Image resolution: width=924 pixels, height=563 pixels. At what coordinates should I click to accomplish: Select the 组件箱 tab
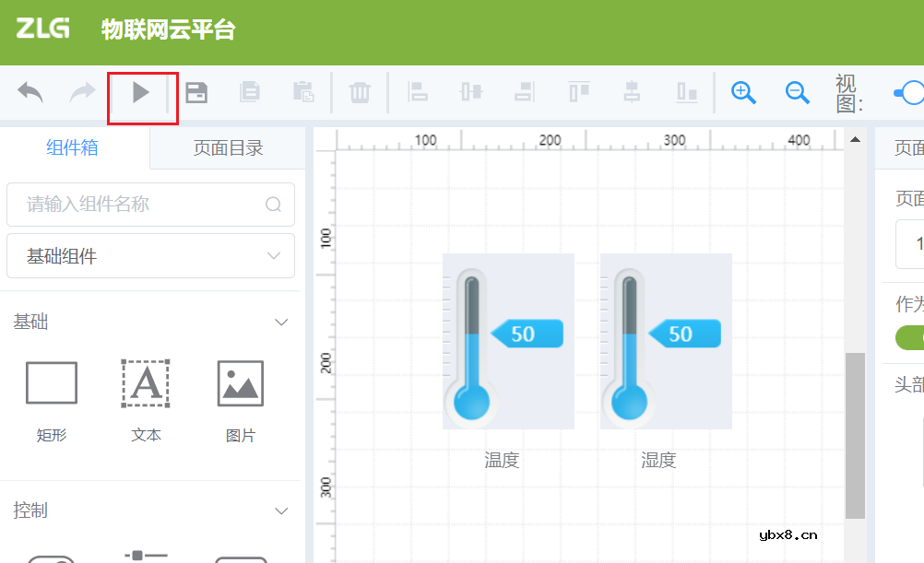click(72, 147)
